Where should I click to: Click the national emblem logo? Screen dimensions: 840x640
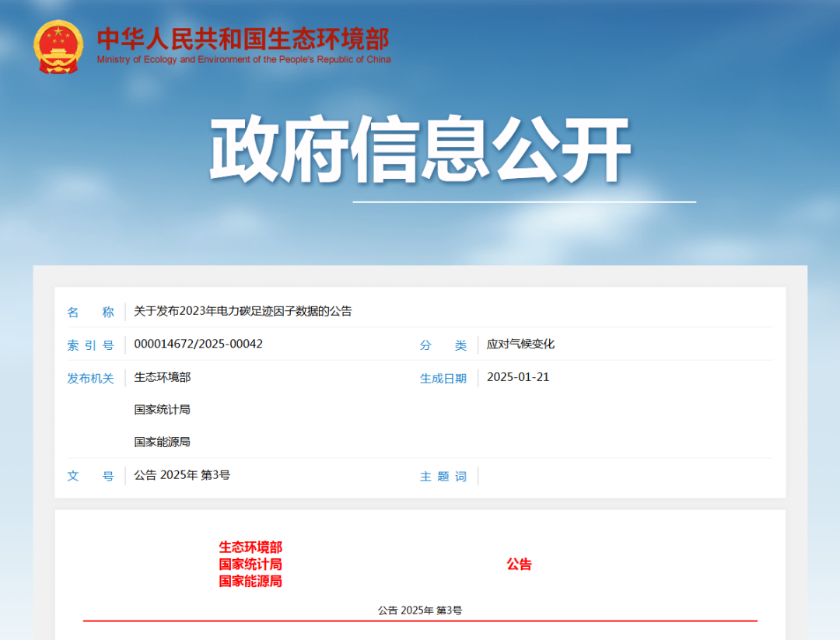58,47
